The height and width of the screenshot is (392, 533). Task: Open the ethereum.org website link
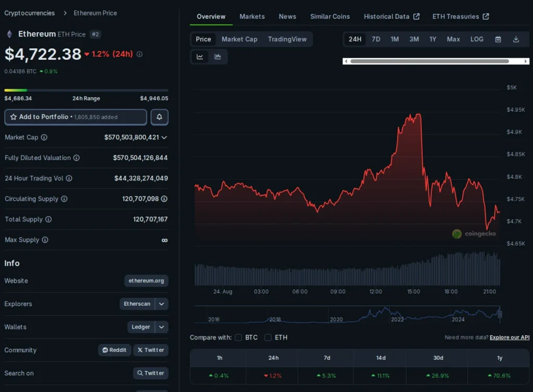coord(146,281)
